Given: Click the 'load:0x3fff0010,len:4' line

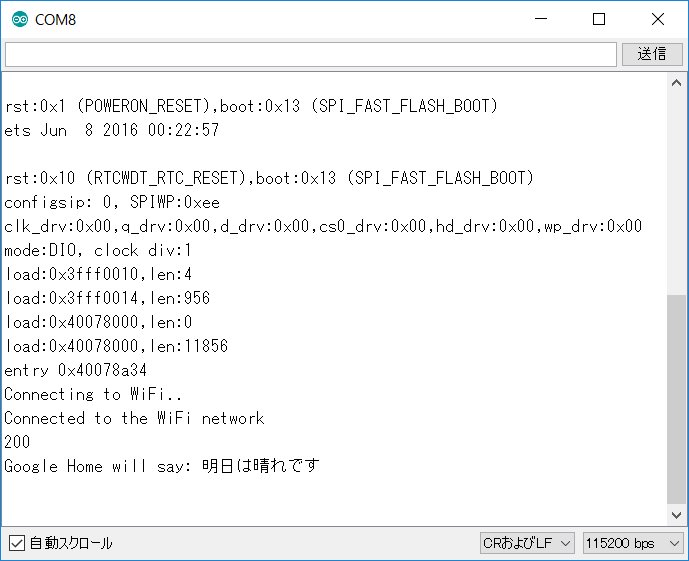Looking at the screenshot, I should click(x=98, y=274).
